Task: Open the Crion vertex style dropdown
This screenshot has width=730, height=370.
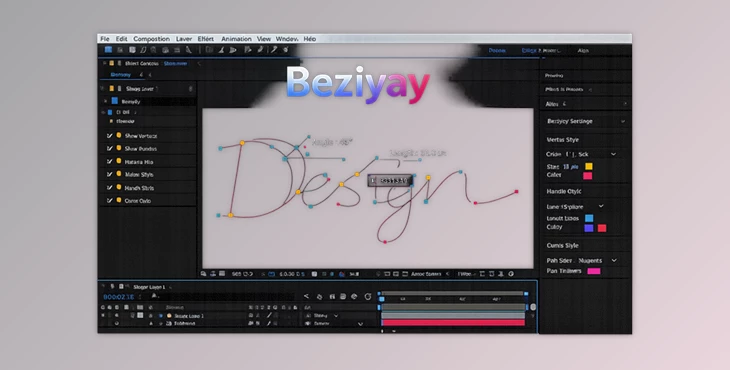Action: [613, 154]
